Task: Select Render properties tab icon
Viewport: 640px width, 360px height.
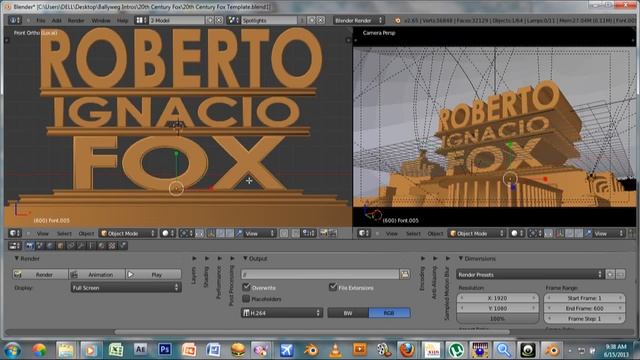Action: (x=29, y=246)
